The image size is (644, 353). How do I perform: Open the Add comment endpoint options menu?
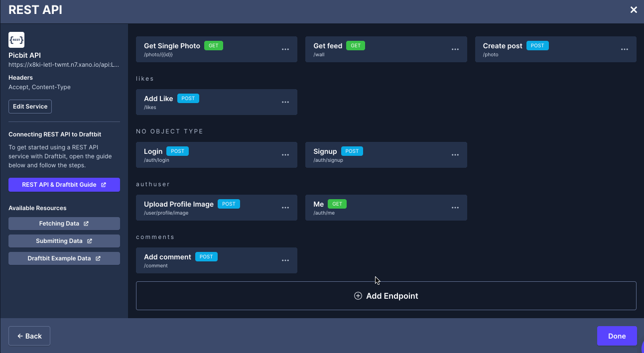coord(285,260)
